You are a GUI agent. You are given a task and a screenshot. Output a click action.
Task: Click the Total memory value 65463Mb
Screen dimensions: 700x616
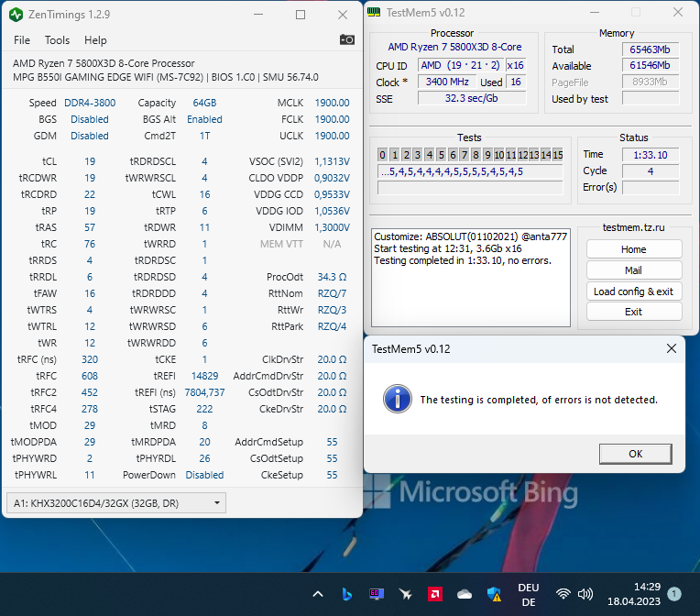click(650, 49)
